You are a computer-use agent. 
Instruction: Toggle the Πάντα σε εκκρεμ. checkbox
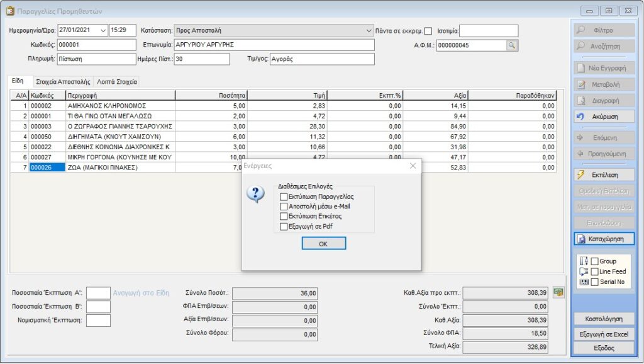428,31
